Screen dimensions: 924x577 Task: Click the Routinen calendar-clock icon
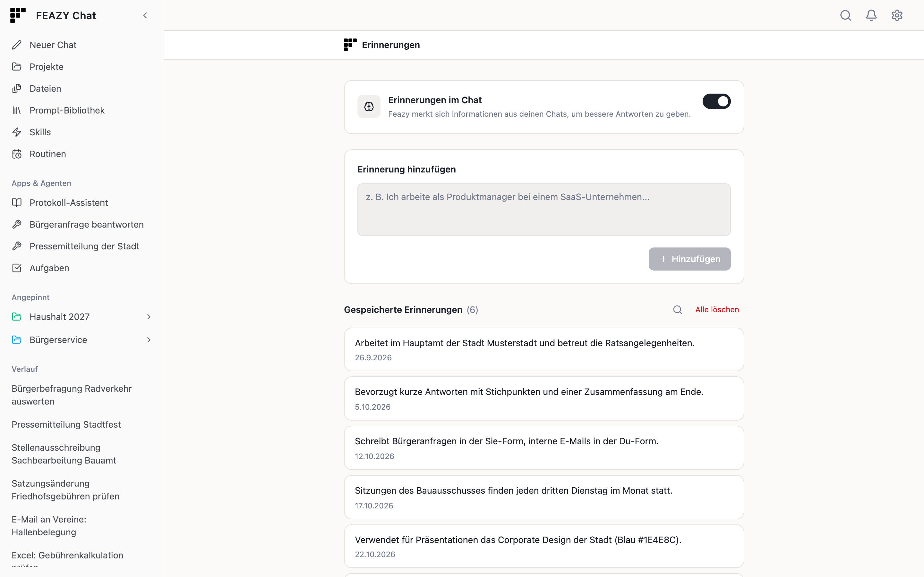tap(17, 154)
